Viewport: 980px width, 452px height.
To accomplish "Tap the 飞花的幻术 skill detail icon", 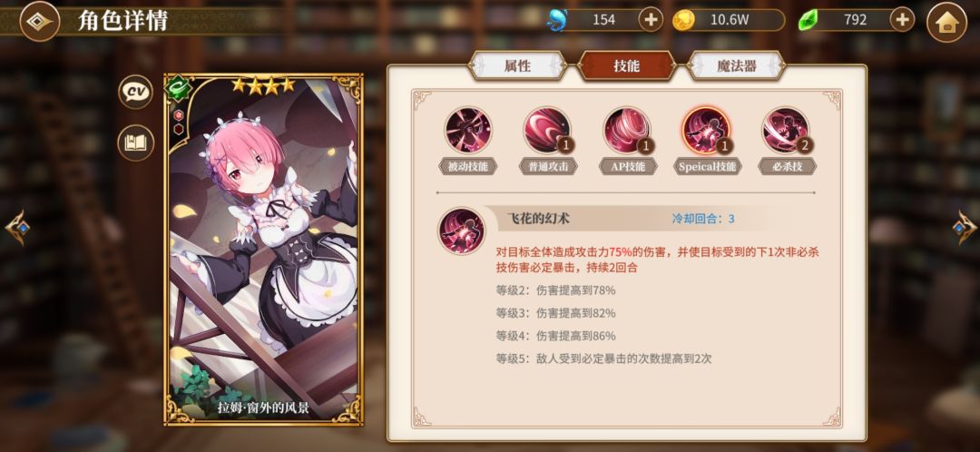I will click(x=461, y=231).
